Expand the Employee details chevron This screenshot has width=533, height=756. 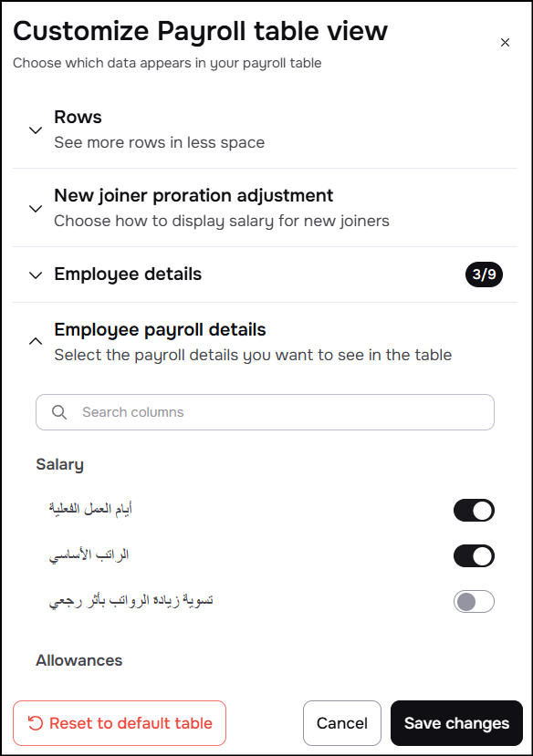36,274
